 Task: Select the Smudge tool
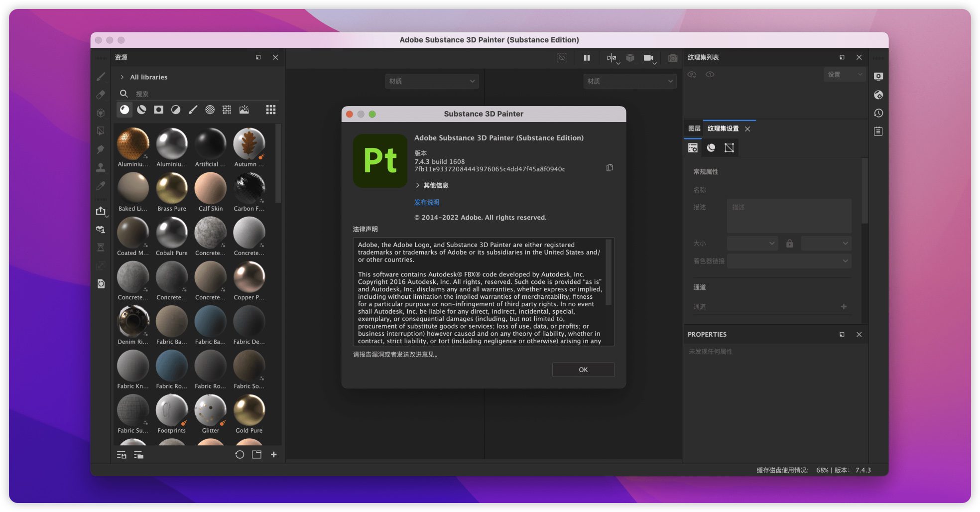(x=101, y=149)
